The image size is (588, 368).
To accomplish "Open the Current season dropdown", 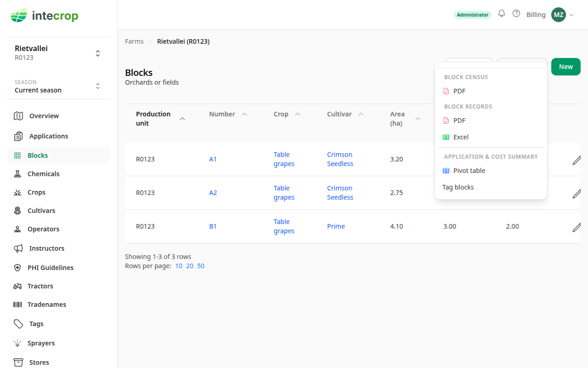I will tap(58, 86).
